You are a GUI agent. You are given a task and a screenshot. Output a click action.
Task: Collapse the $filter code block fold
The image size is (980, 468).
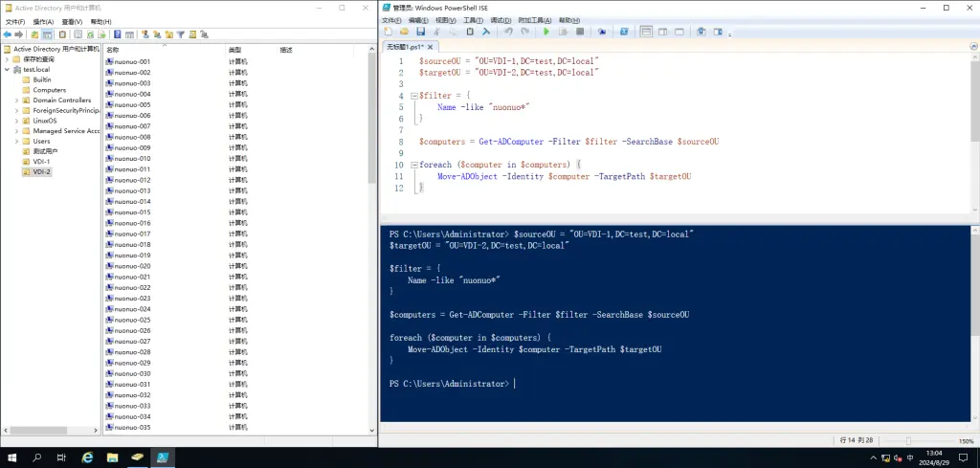(412, 96)
